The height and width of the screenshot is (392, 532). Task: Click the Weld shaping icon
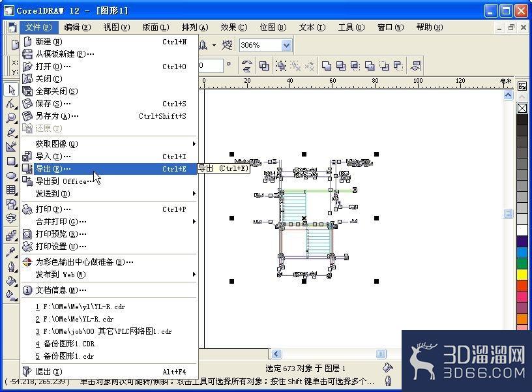tap(327, 65)
